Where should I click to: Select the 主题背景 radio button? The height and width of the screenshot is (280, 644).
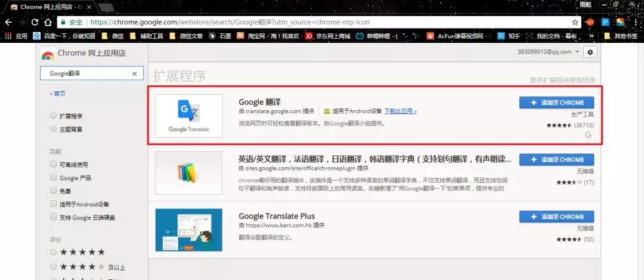tap(54, 129)
